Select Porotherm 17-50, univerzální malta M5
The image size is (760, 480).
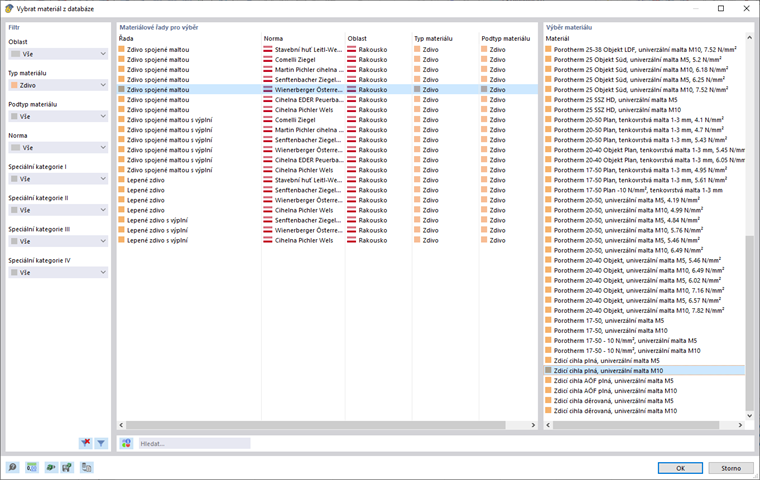645,320
